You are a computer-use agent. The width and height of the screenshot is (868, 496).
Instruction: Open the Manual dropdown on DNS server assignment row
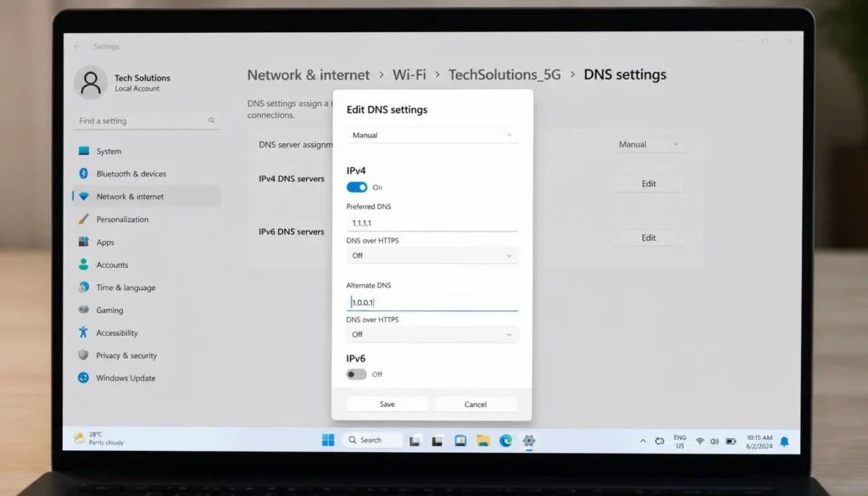coord(648,144)
